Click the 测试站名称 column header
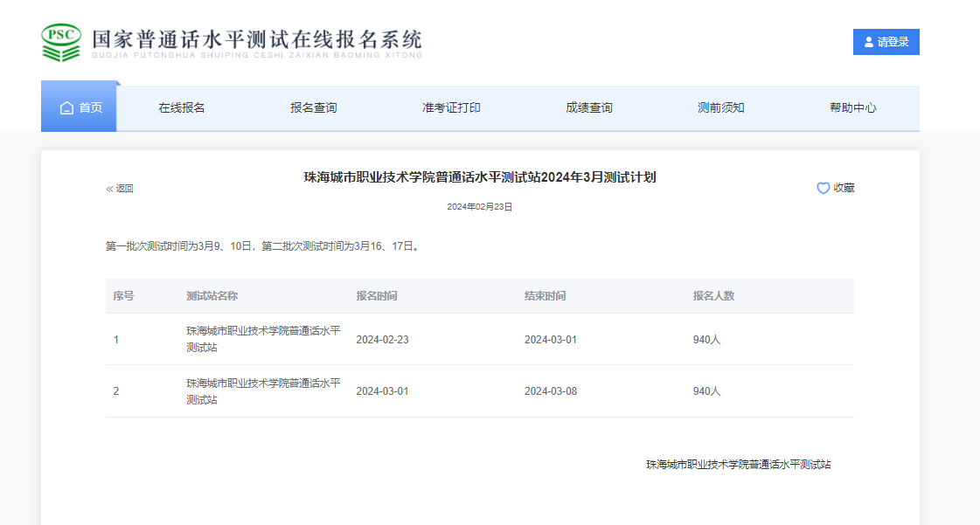 coord(212,296)
